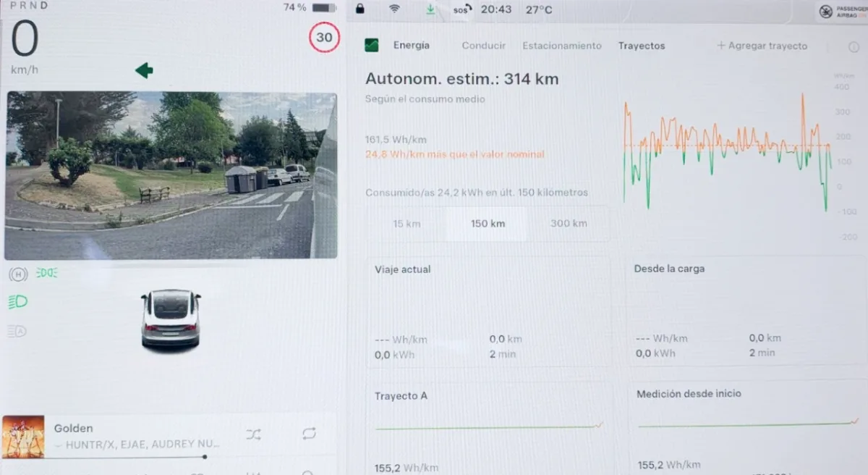Tap the 30 speed limit sign

[x=325, y=38]
